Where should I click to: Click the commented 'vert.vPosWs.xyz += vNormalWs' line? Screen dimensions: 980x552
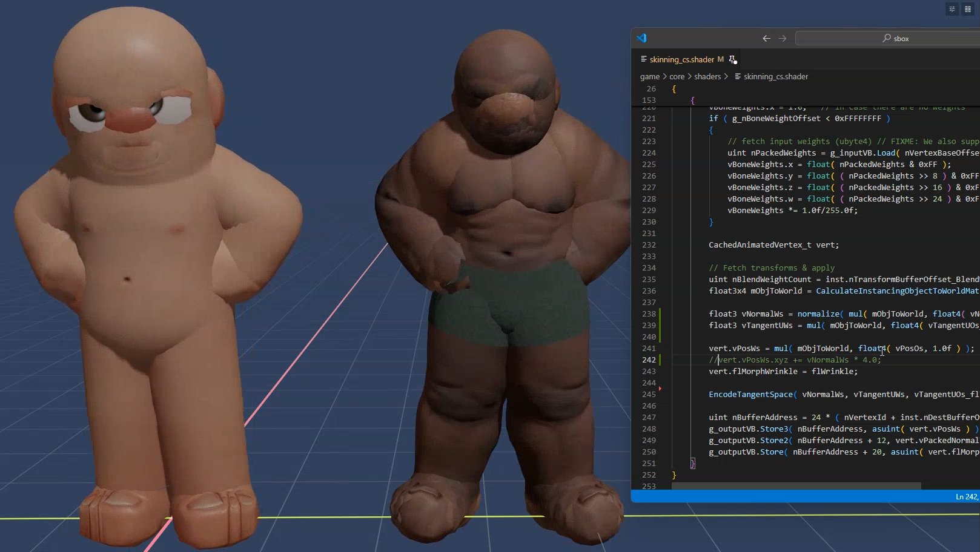pyautogui.click(x=795, y=360)
